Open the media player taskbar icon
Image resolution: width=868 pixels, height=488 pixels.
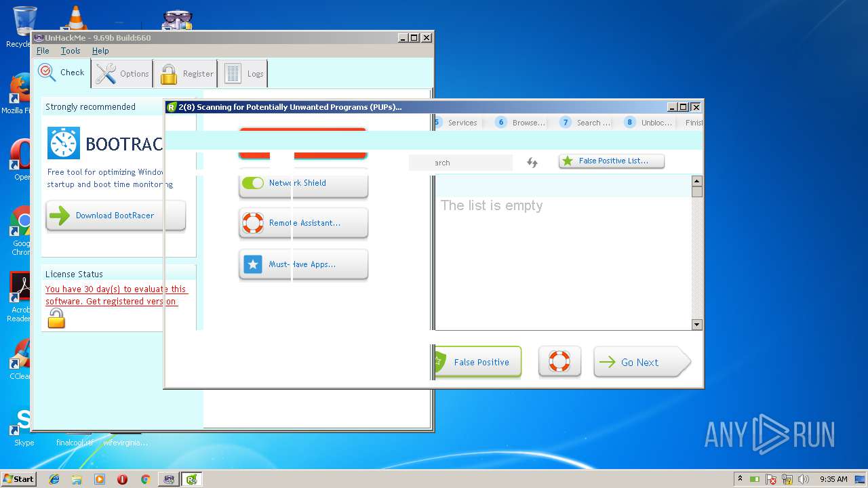point(100,479)
